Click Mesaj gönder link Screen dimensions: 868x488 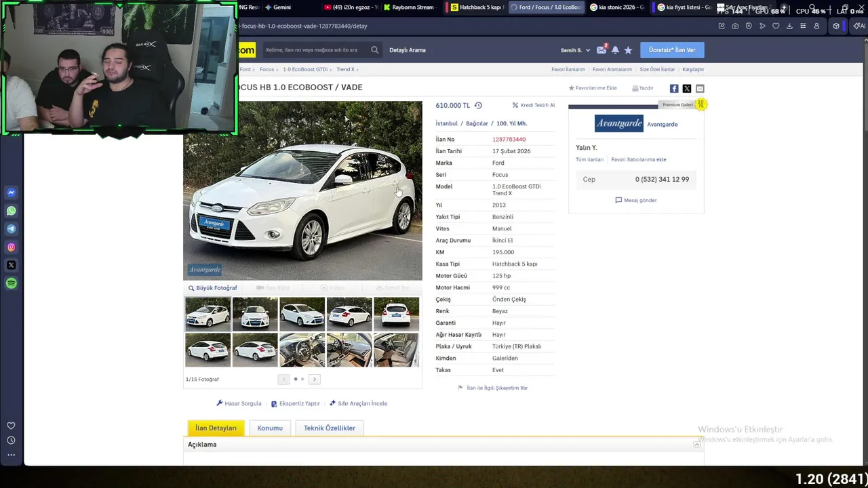(x=636, y=201)
